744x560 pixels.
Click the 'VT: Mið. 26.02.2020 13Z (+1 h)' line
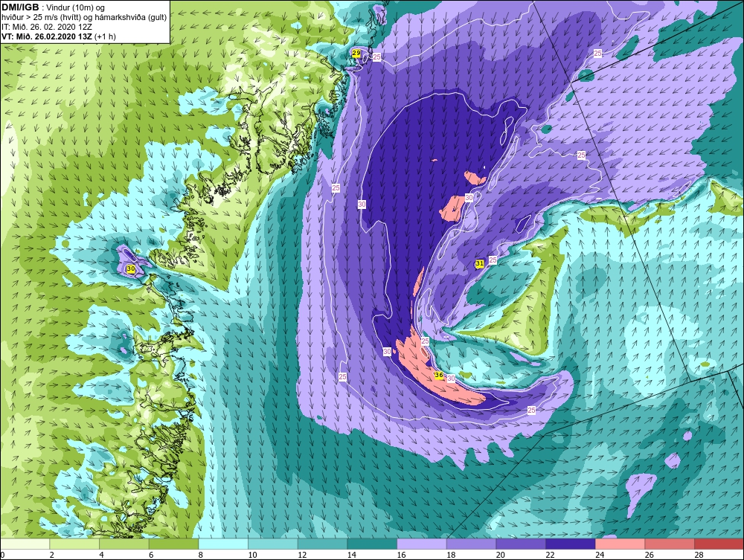pyautogui.click(x=58, y=36)
